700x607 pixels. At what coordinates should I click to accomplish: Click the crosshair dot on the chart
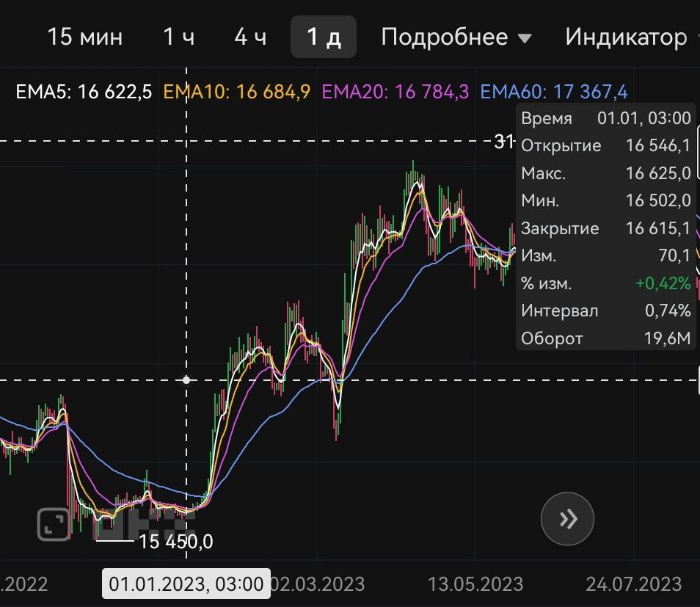[x=186, y=380]
